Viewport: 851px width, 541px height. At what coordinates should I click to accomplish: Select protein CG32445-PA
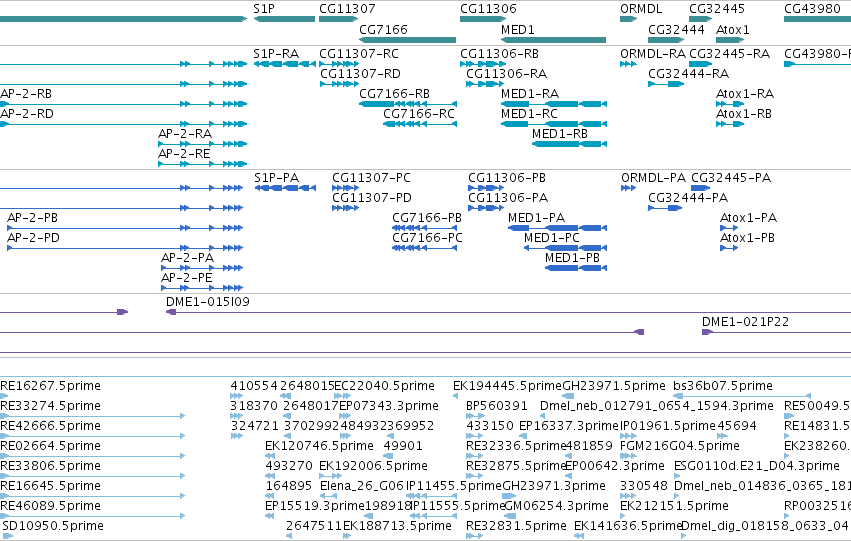(731, 178)
